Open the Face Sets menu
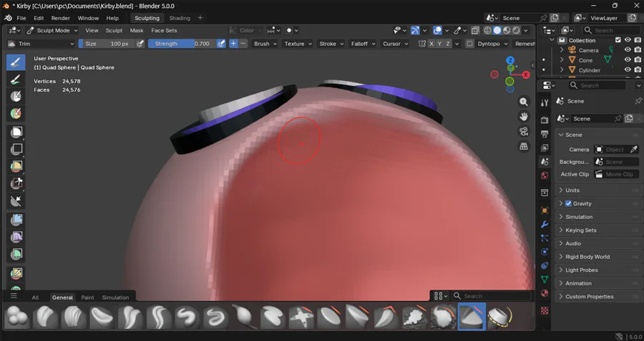The height and width of the screenshot is (341, 644). click(x=164, y=30)
